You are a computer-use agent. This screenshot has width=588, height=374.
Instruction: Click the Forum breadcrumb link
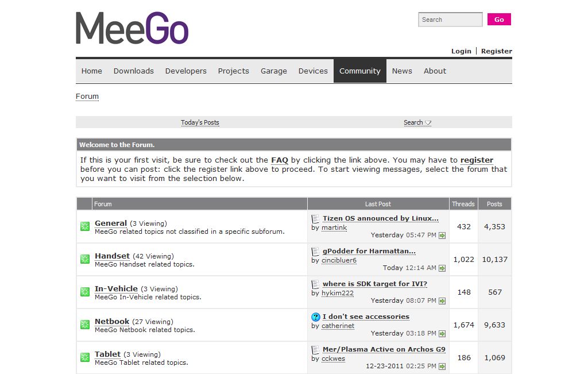pyautogui.click(x=87, y=97)
